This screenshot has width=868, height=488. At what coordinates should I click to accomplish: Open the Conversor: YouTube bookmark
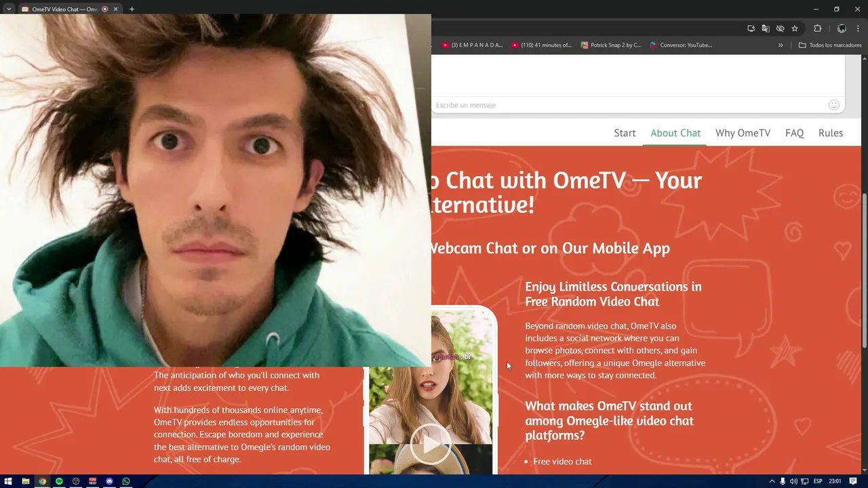681,45
